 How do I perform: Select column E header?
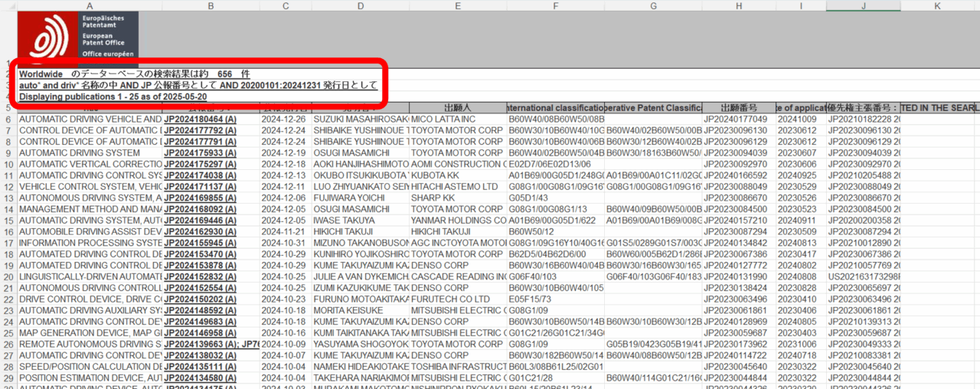click(x=458, y=5)
